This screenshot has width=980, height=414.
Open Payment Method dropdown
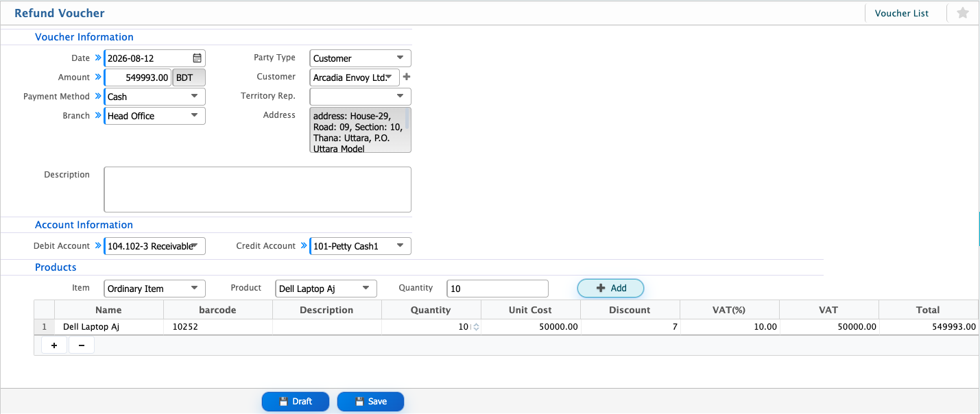154,97
